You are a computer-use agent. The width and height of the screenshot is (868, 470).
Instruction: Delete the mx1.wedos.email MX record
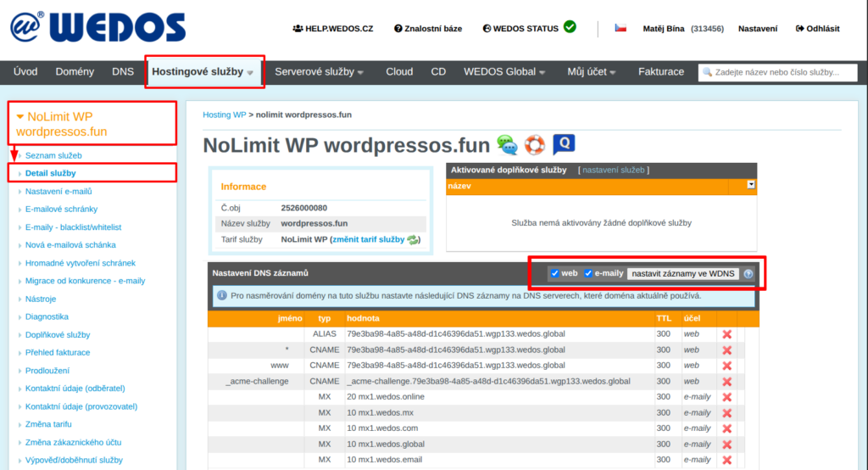pyautogui.click(x=726, y=460)
